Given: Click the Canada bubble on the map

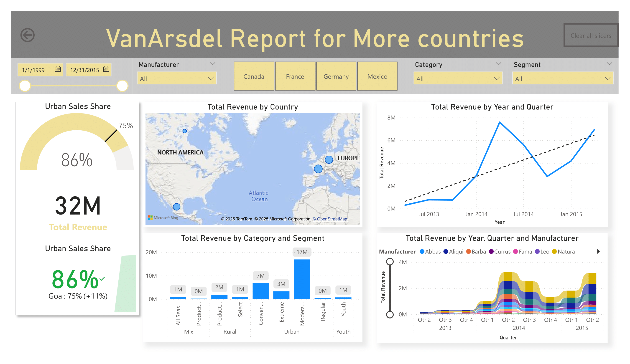Looking at the screenshot, I should 184,131.
